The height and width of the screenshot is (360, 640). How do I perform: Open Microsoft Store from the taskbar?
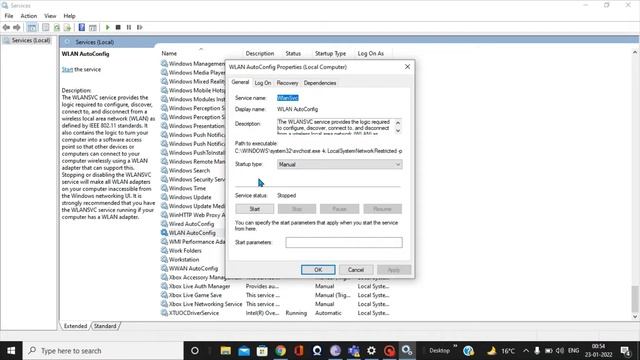(x=262, y=351)
